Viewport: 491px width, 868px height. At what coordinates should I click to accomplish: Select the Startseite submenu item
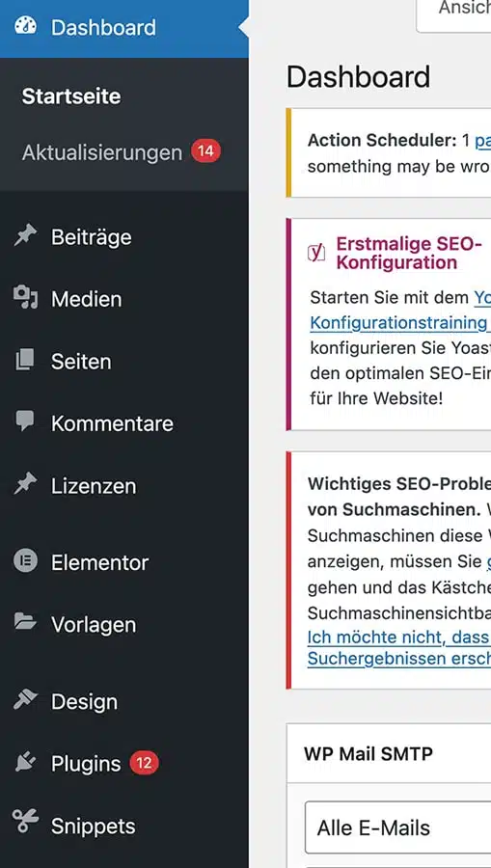[x=71, y=96]
